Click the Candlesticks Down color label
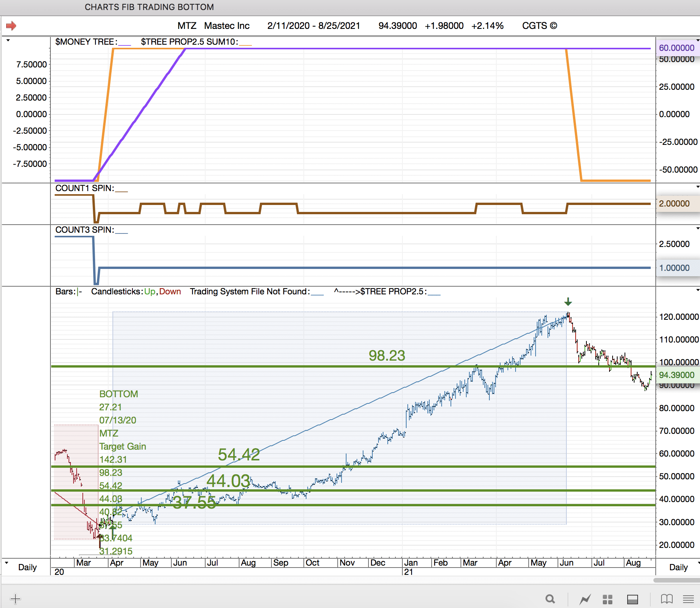This screenshot has width=700, height=608. [x=170, y=292]
